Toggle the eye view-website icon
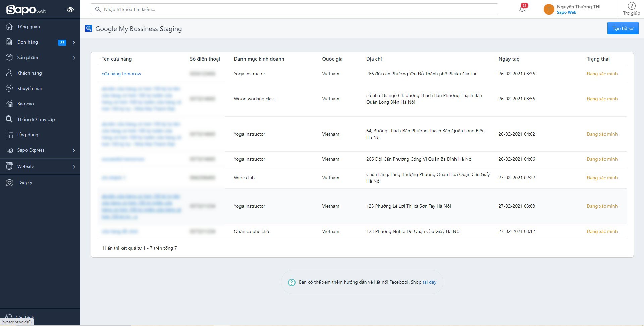This screenshot has height=326, width=644. pos(70,10)
